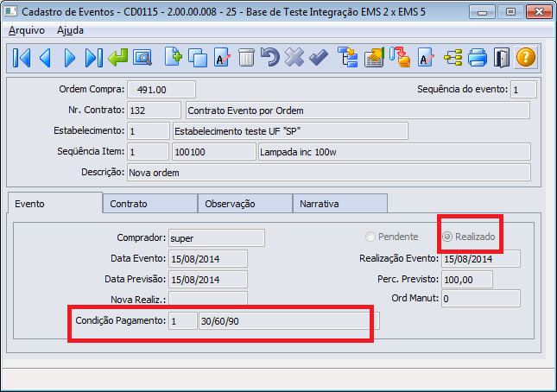Viewport: 557px width, 392px height.
Task: Click the Sequência do evento field
Action: pos(523,90)
